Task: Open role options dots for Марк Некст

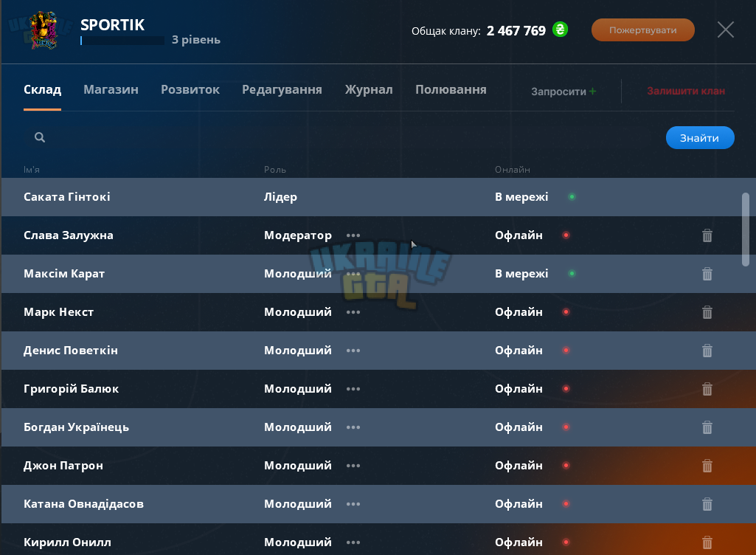Action: (353, 312)
